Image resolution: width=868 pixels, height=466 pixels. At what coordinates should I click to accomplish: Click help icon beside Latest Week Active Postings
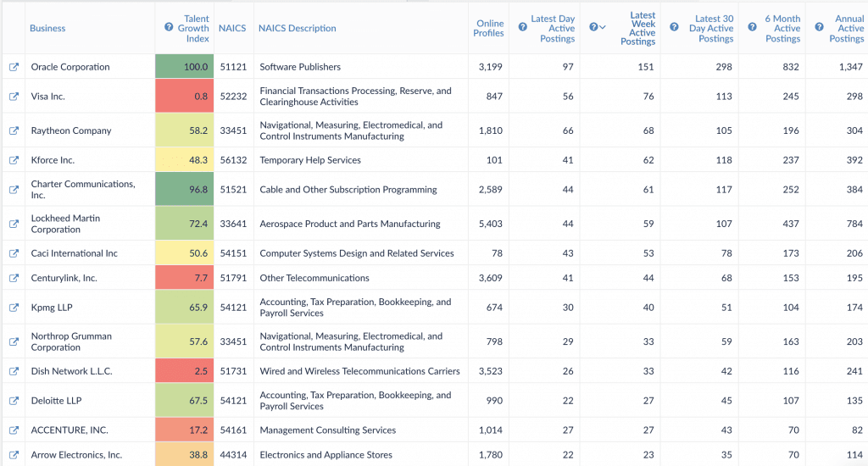pyautogui.click(x=593, y=27)
